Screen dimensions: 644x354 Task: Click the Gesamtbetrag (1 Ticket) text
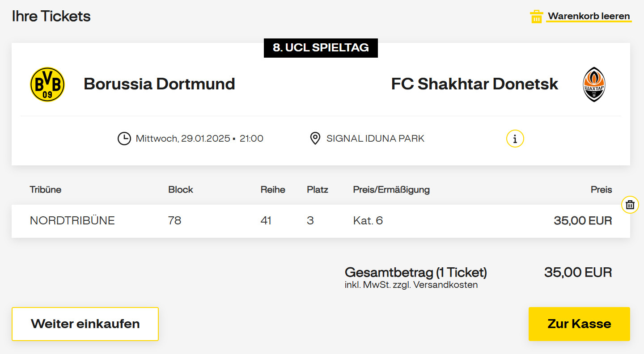[415, 272]
